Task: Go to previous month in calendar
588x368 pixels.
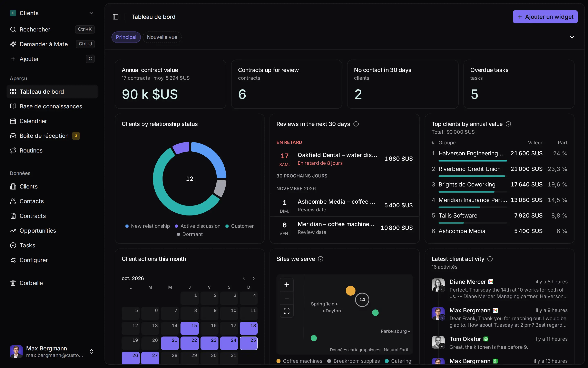Action: point(244,278)
